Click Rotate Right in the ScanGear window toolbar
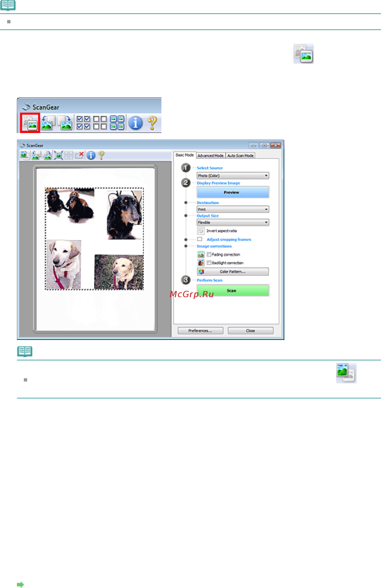 [x=47, y=155]
